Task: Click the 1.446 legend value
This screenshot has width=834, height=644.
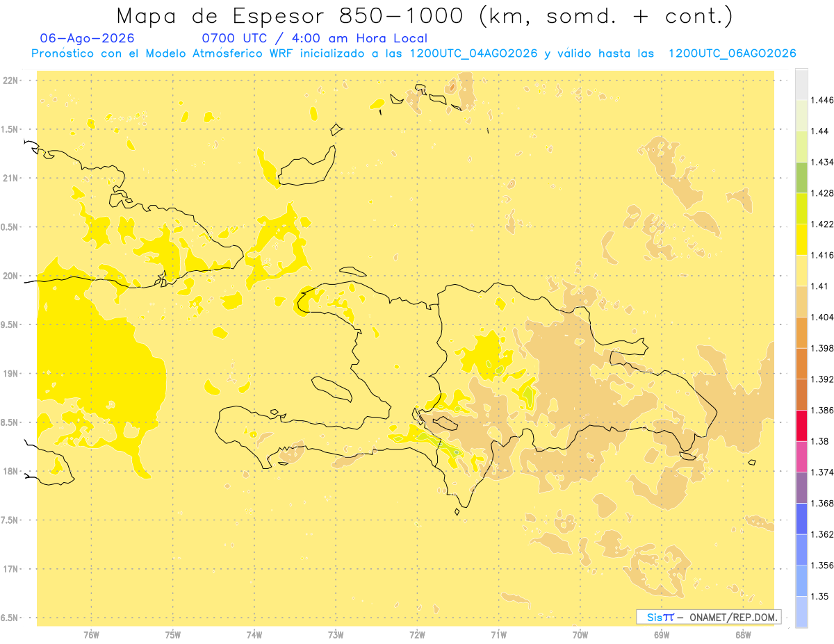Action: (822, 100)
